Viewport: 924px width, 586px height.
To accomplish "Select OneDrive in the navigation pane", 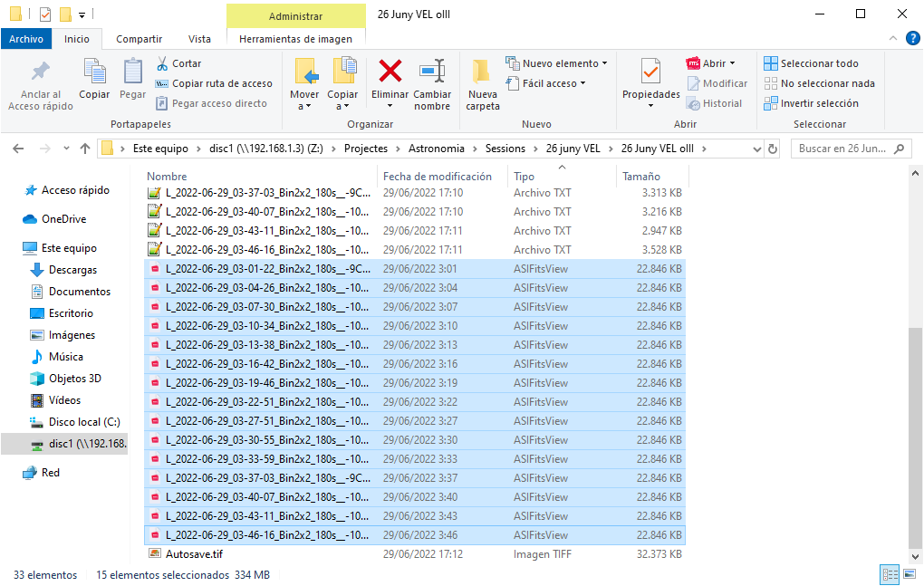I will click(63, 219).
